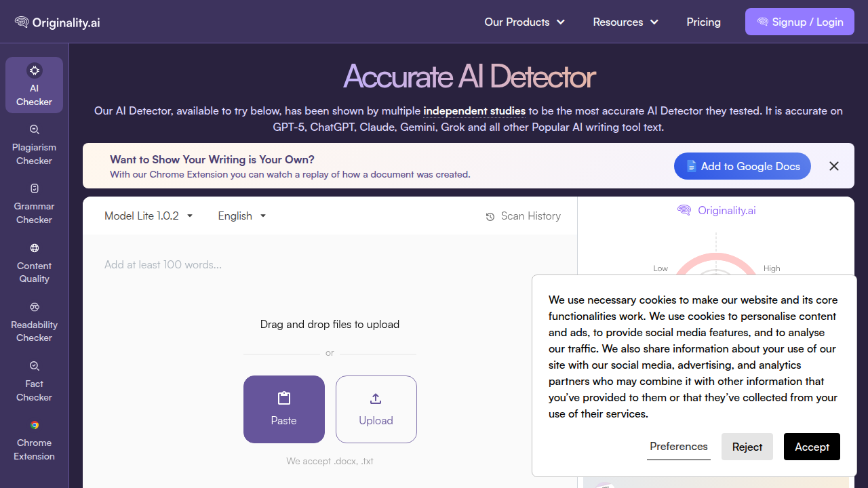Go to the Pricing page

point(703,22)
